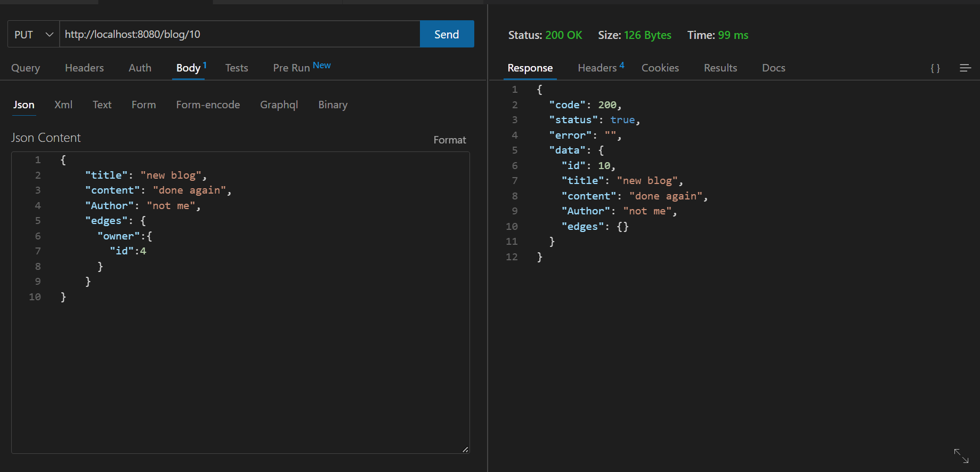Image resolution: width=980 pixels, height=472 pixels.
Task: Select the Form body type
Action: pos(144,105)
